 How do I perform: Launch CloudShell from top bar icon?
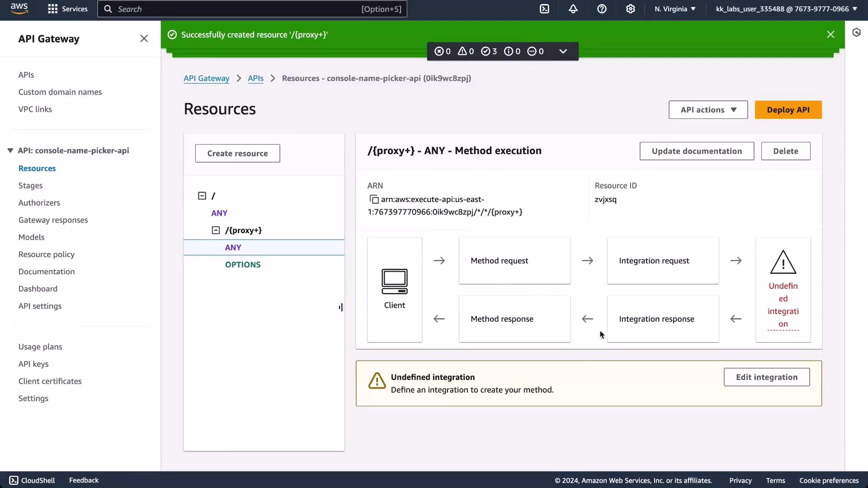coord(544,9)
